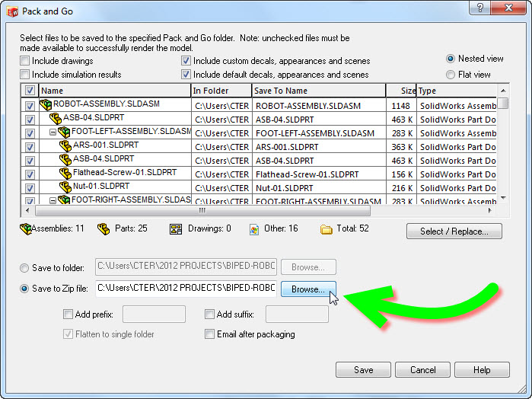Click Save To Name cell Flathead-Screw-01.SLDPRT
The image size is (532, 399).
coord(319,174)
